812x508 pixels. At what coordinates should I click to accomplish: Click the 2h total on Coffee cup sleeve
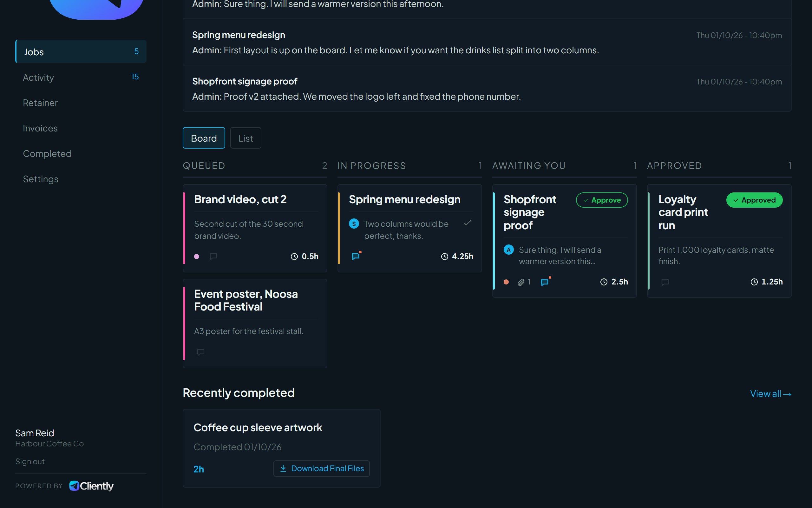tap(199, 469)
